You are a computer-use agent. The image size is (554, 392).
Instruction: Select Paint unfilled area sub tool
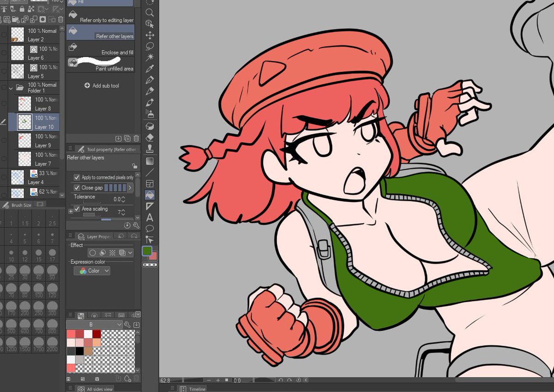coord(101,64)
